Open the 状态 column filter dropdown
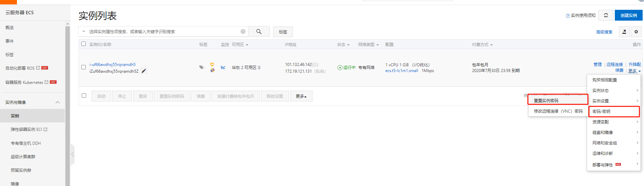 348,45
